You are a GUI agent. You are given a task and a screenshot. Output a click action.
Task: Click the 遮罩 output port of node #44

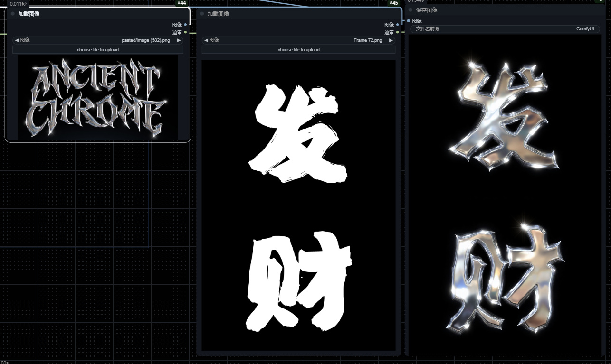[185, 32]
